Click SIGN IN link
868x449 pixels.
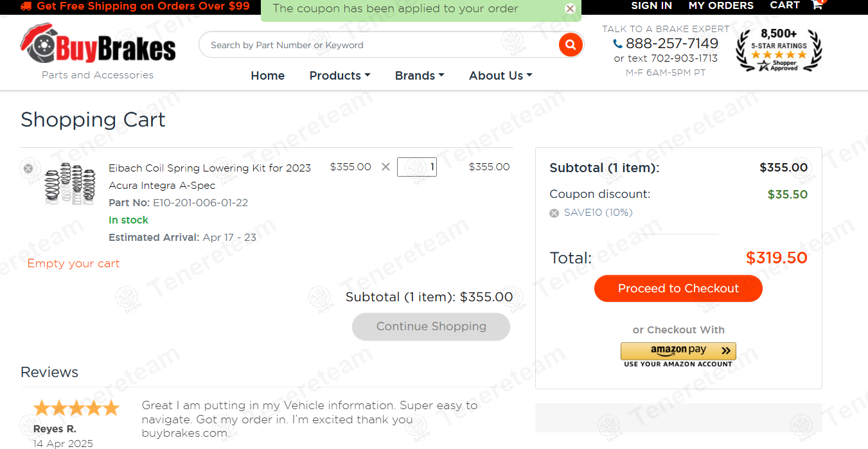(651, 6)
